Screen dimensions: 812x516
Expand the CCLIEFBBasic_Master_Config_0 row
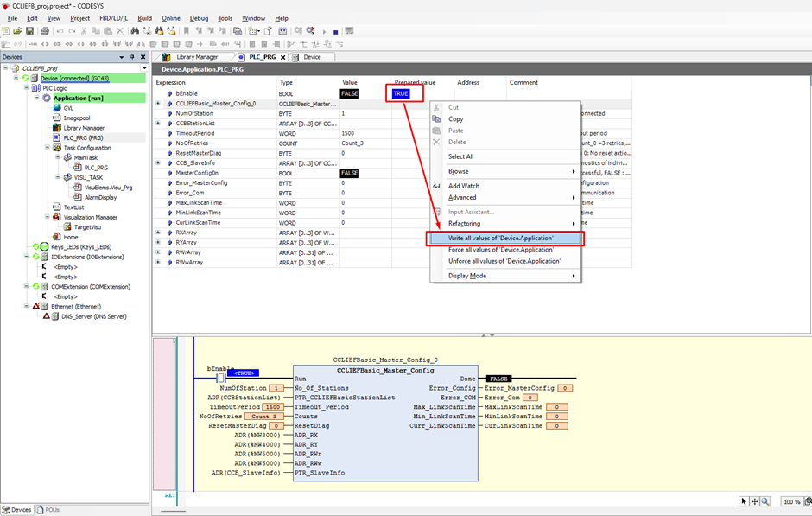[x=158, y=104]
